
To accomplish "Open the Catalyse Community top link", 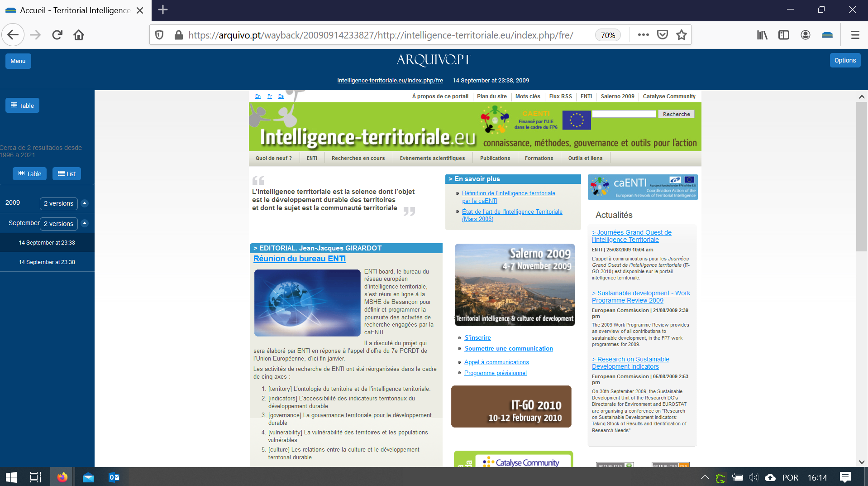I will point(669,96).
